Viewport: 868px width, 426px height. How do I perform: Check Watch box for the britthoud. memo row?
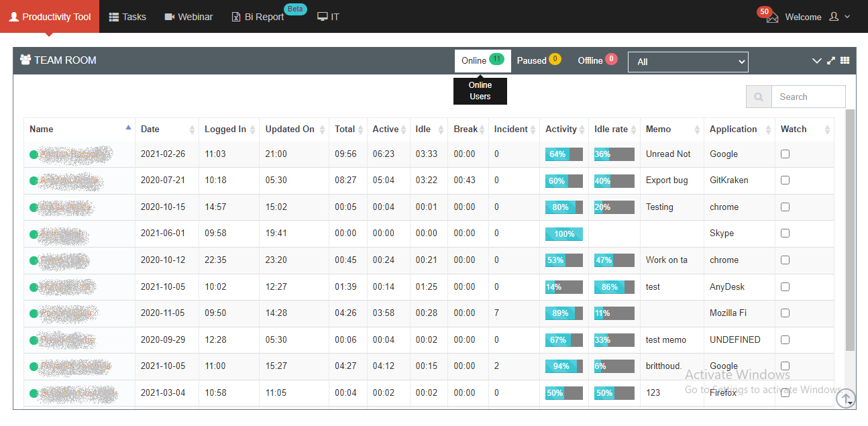pyautogui.click(x=785, y=366)
